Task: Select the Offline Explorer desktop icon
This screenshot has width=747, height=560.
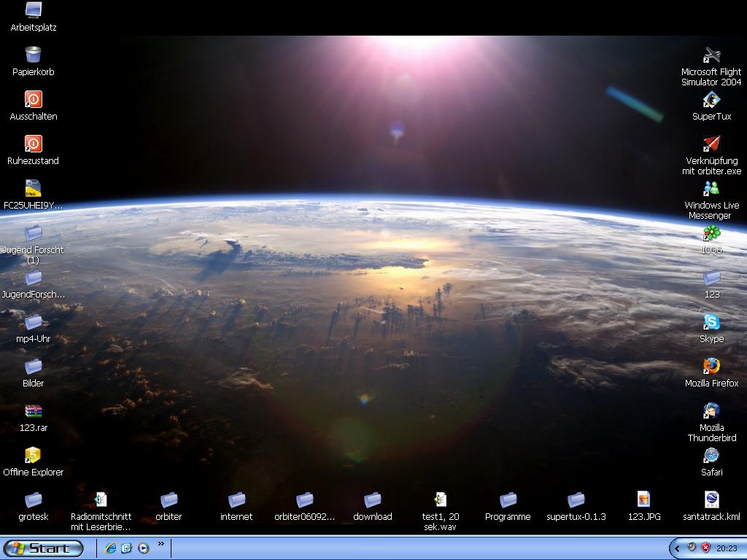Action: pyautogui.click(x=33, y=456)
